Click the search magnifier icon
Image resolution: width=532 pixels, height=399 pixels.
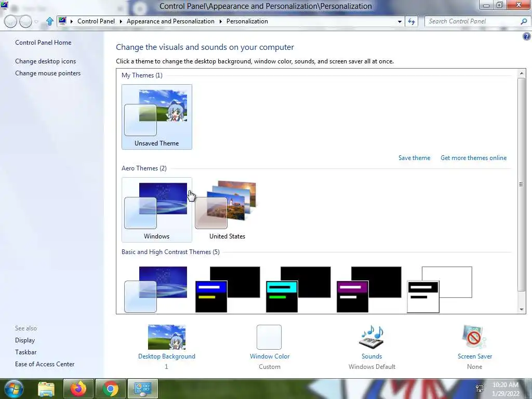(524, 21)
